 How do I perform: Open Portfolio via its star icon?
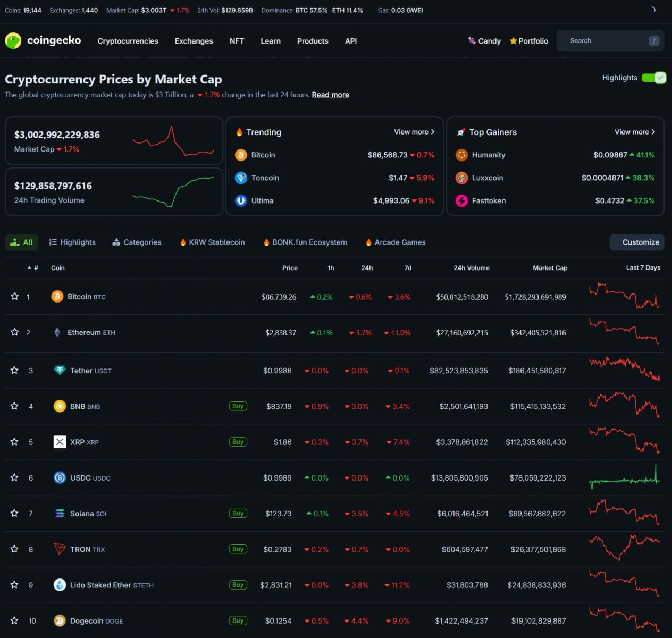point(513,40)
